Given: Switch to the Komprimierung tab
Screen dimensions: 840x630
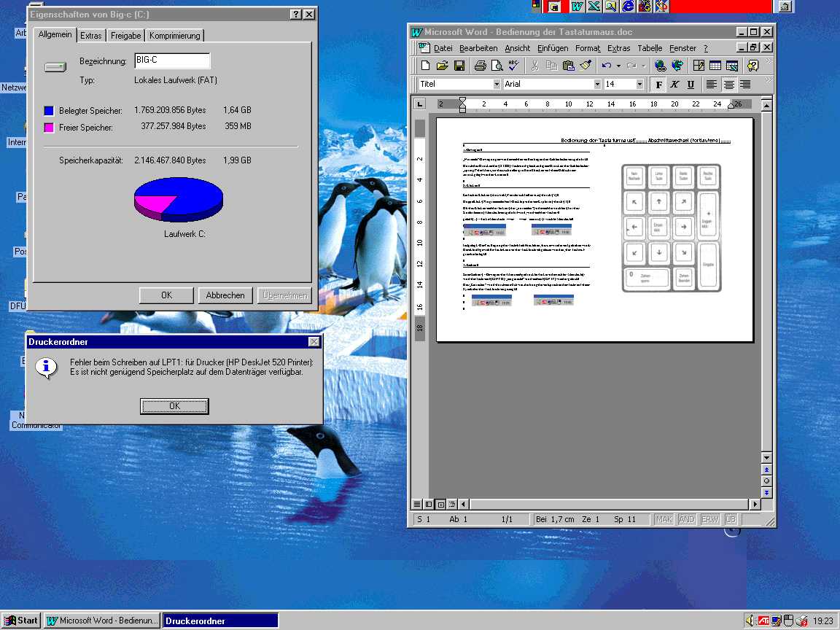Looking at the screenshot, I should 175,35.
